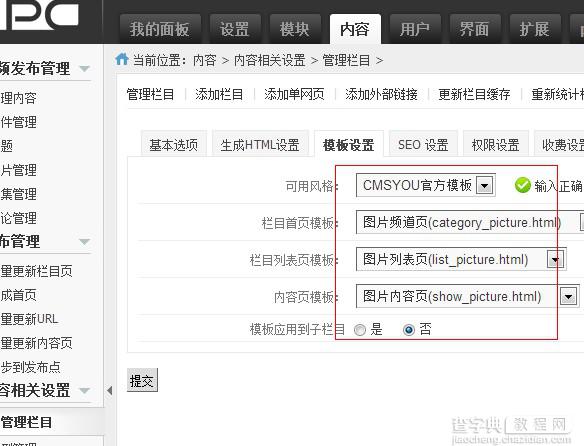
Task: Click the 模板应用到子栏目 label
Action: [297, 329]
